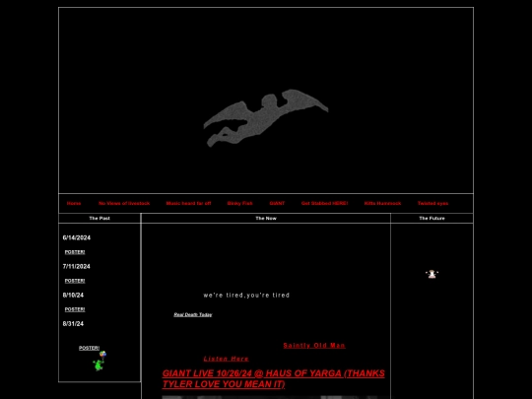
Task: Click the green frog with balloons icon
Action: pyautogui.click(x=100, y=361)
